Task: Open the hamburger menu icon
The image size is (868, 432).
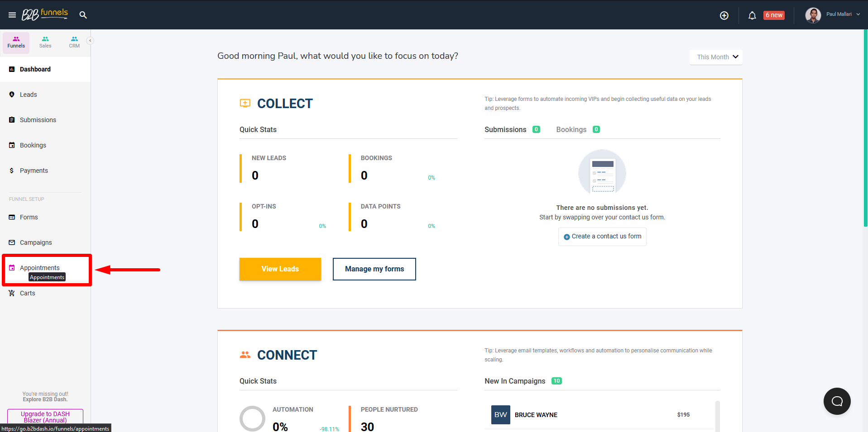Action: pyautogui.click(x=12, y=15)
